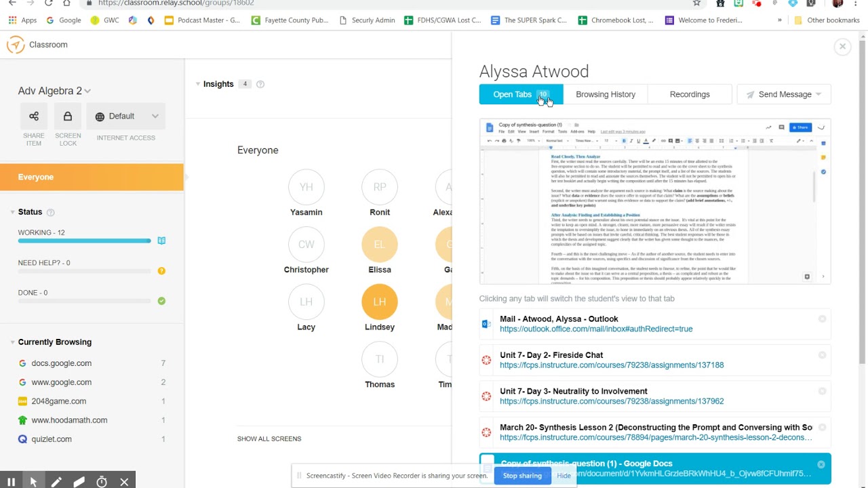Click the Need Help progress bar
The image size is (868, 488).
tap(84, 271)
